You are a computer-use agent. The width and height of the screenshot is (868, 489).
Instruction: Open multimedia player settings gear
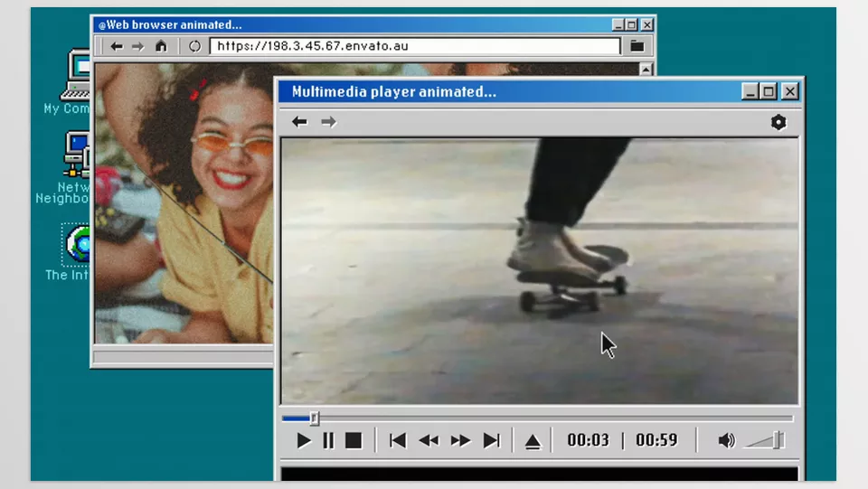778,122
